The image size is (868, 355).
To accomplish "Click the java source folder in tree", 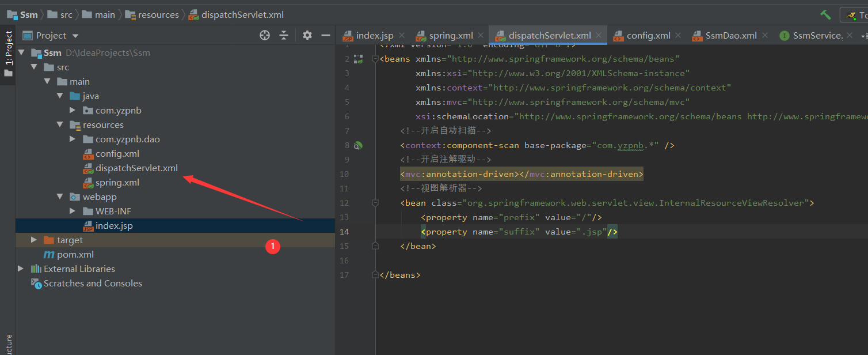I will pos(85,96).
